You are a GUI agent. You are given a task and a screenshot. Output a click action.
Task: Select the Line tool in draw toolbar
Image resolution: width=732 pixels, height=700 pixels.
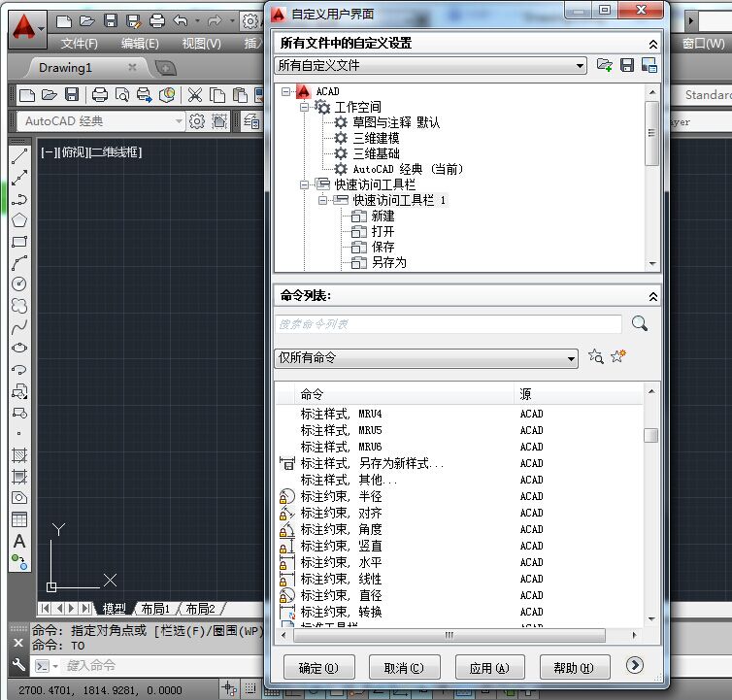coord(19,156)
